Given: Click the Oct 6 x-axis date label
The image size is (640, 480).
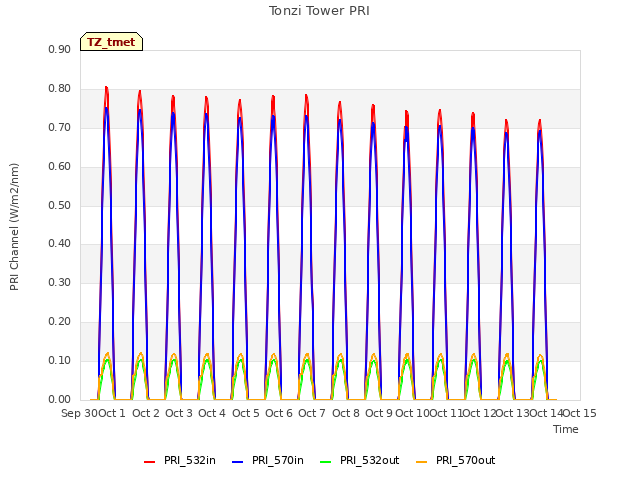Looking at the screenshot, I should 279,413.
